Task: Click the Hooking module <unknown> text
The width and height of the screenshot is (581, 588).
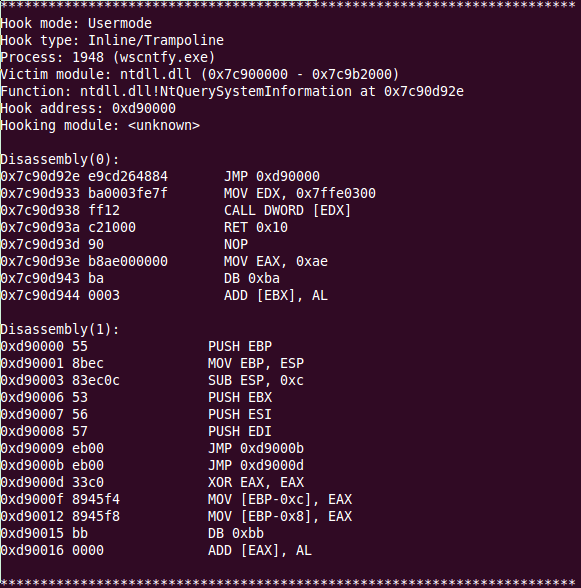Action: 100,125
